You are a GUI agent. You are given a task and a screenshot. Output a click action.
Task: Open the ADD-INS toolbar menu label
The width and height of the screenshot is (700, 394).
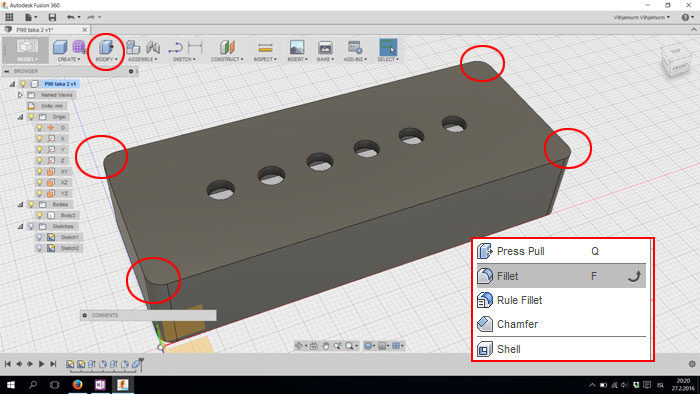[355, 59]
